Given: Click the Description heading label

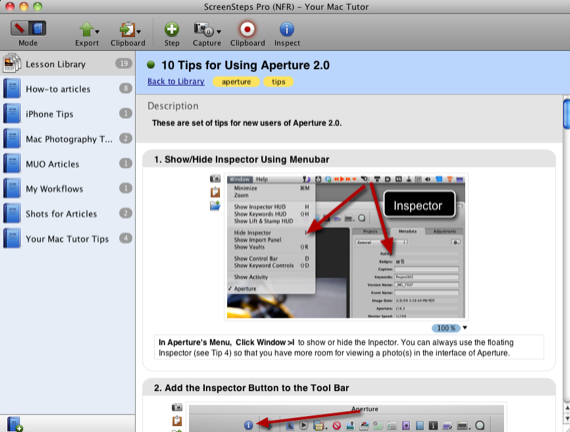Looking at the screenshot, I should click(173, 106).
